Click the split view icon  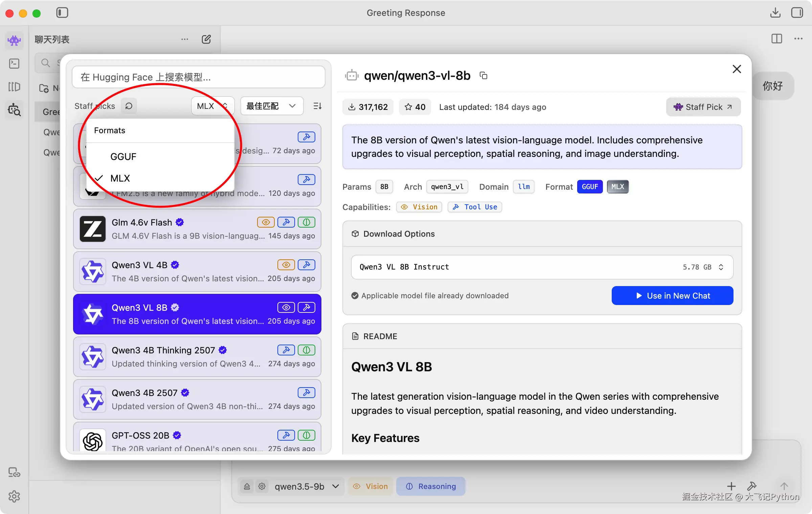tap(776, 39)
